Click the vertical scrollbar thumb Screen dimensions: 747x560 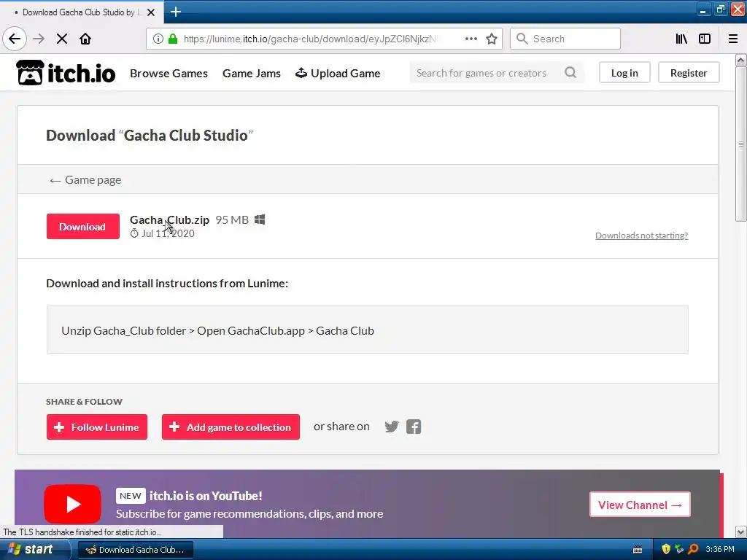[741, 144]
